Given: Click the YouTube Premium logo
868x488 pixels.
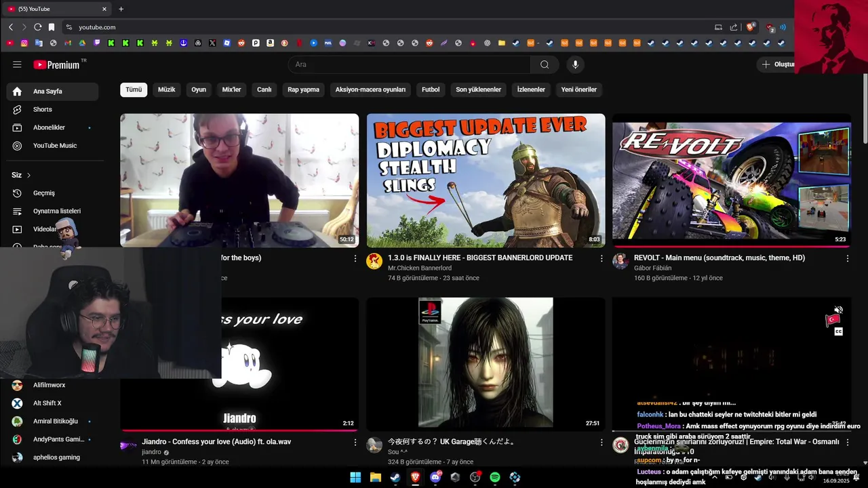Looking at the screenshot, I should [57, 64].
